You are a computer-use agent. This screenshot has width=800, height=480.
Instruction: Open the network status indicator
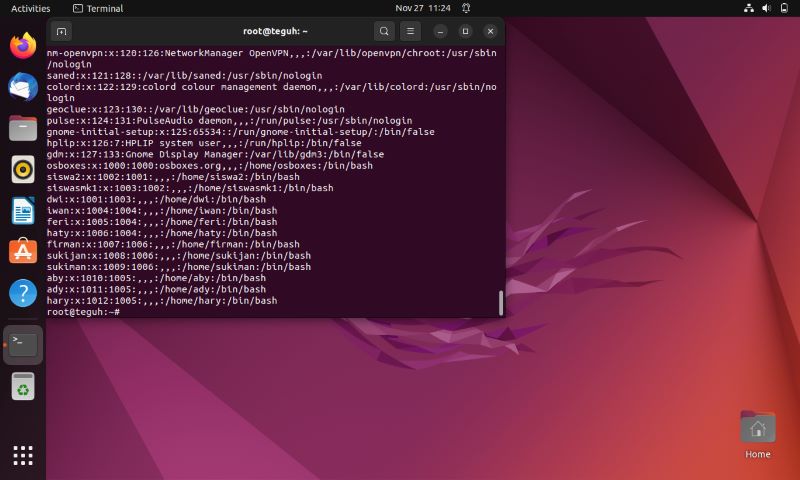click(x=748, y=8)
